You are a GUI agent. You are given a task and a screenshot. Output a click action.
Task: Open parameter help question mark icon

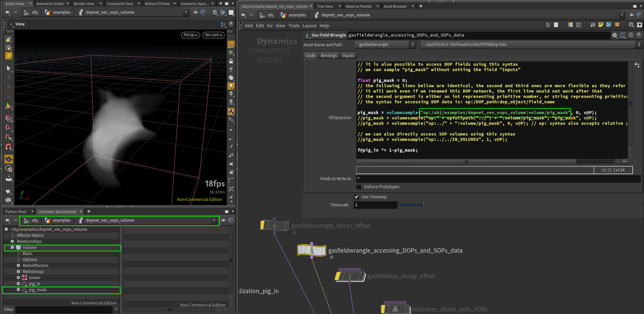click(639, 35)
